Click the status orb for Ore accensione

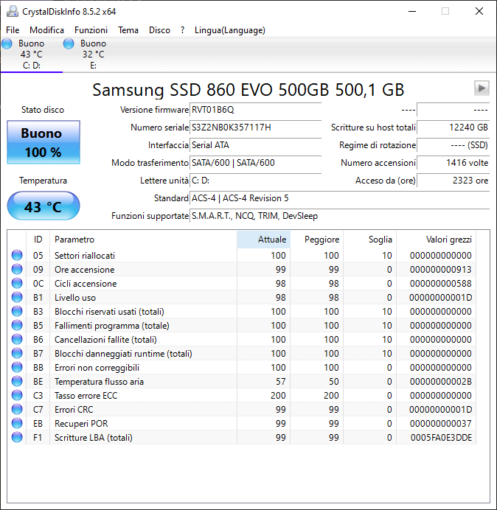pos(17,269)
